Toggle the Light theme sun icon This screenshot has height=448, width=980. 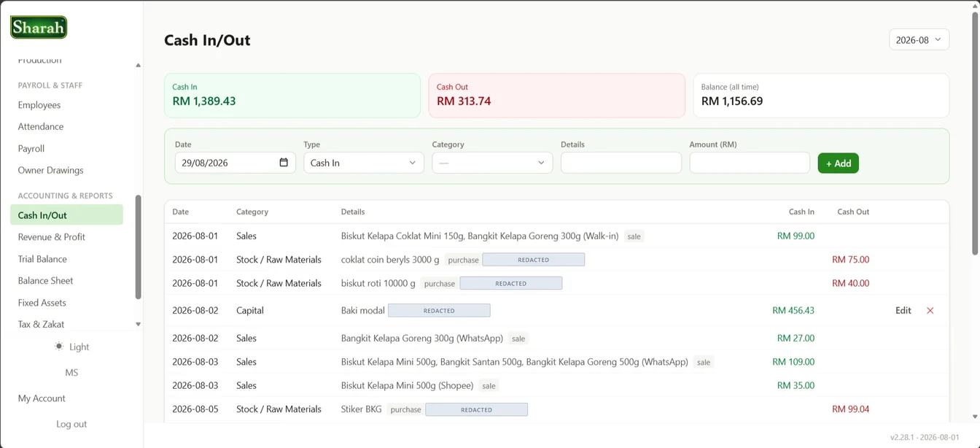point(59,347)
